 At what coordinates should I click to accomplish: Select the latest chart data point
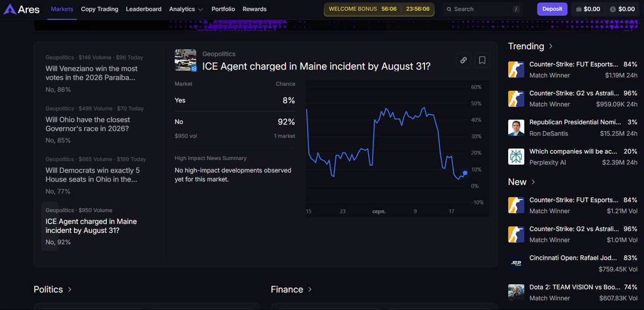(x=465, y=173)
